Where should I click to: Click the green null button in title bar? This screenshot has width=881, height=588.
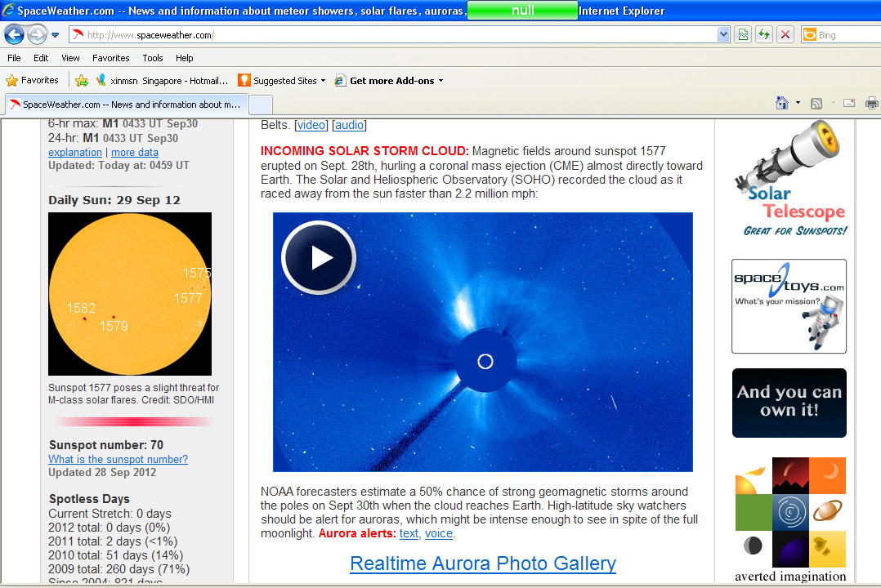click(522, 10)
